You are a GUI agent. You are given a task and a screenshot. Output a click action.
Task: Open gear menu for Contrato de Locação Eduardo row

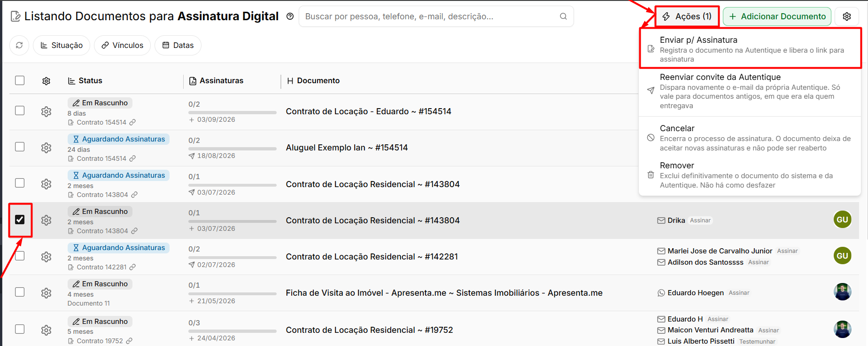click(x=46, y=111)
